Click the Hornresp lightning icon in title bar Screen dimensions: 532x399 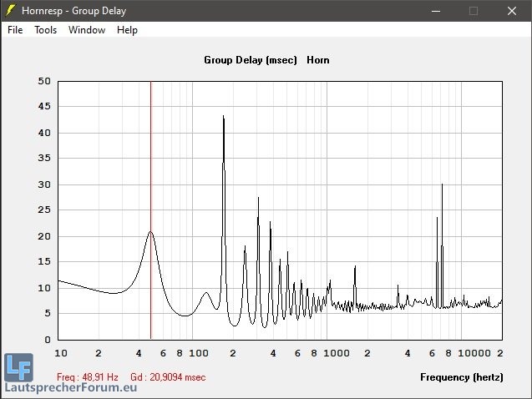(11, 11)
